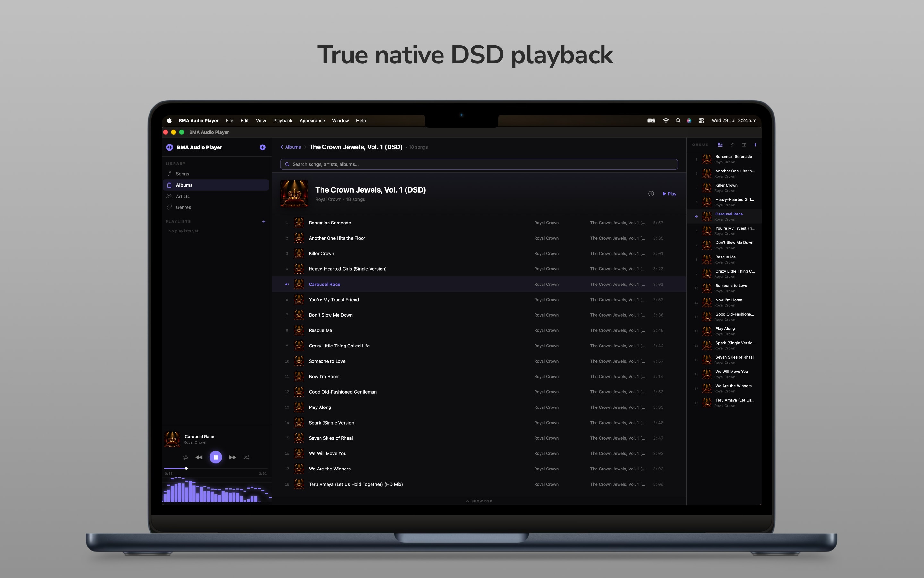Select Don't Slow Me Down in track list

pyautogui.click(x=479, y=315)
